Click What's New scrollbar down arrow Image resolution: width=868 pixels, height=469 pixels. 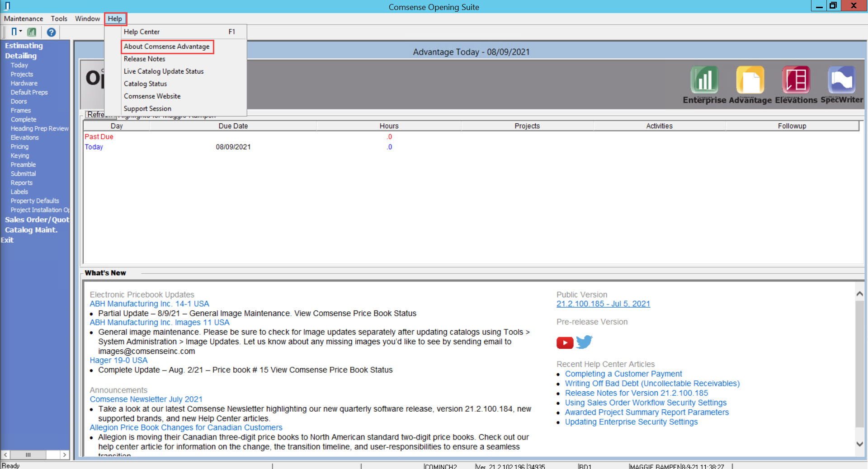coord(859,444)
